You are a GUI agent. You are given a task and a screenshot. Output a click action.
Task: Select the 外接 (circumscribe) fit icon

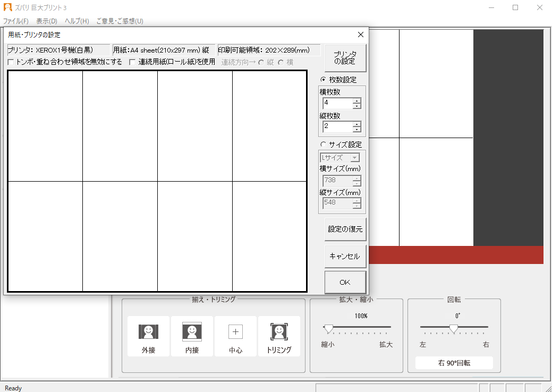pos(148,332)
